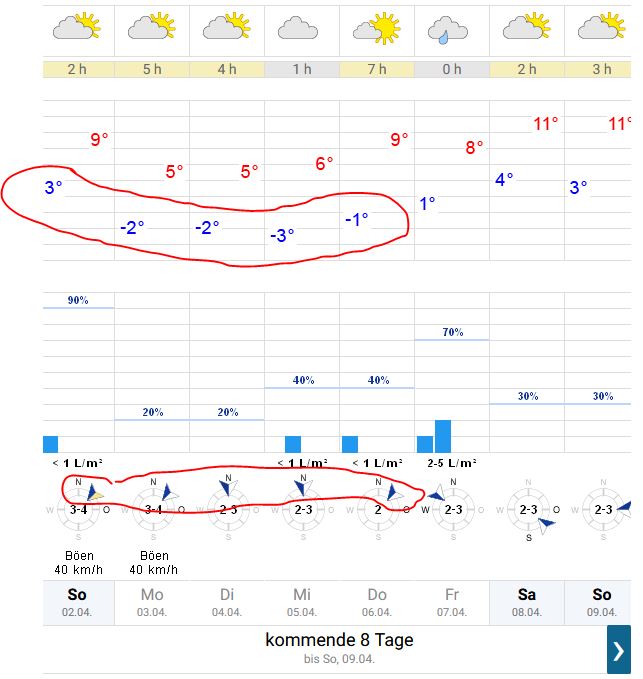Click the sunniest weather icon above 7 h
The width and height of the screenshot is (643, 679).
(x=377, y=28)
